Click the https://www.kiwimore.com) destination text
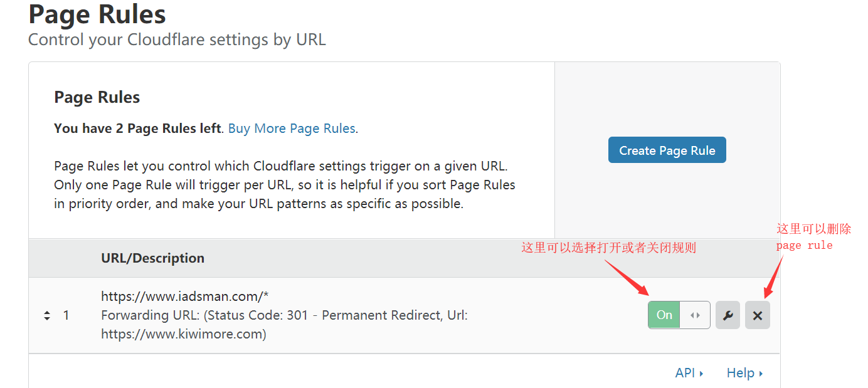 [x=184, y=334]
